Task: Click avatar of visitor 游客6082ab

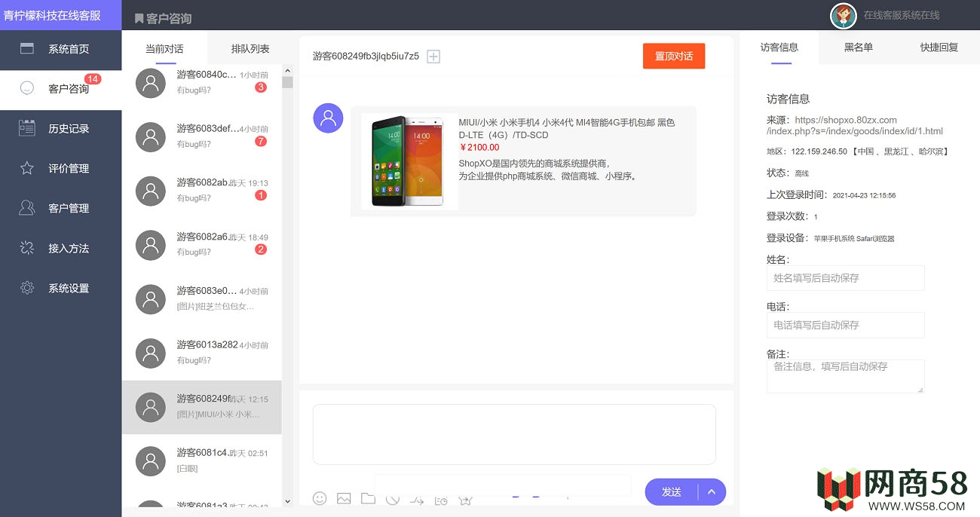Action: tap(151, 191)
